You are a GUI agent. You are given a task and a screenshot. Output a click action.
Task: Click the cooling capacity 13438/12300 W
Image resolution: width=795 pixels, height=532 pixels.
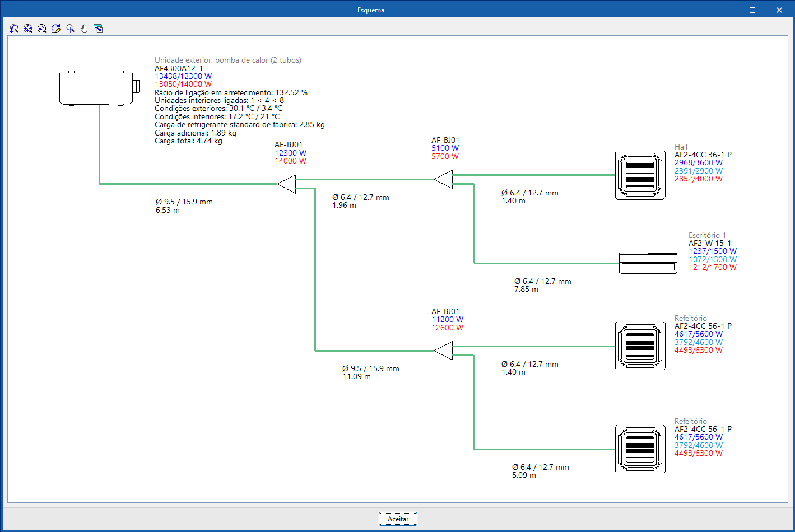tap(183, 76)
